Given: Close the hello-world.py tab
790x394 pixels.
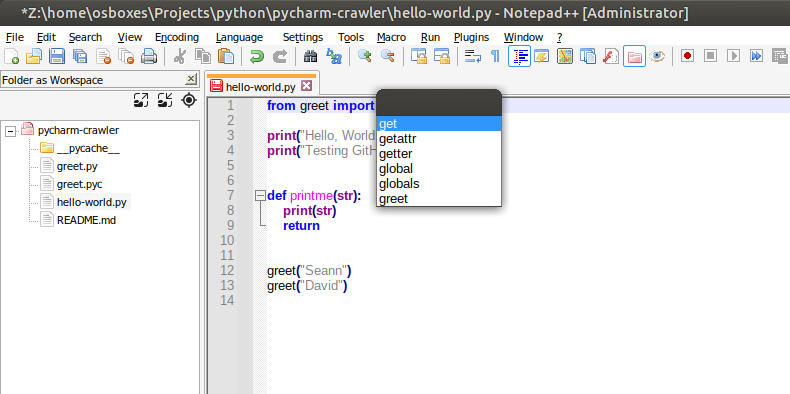Looking at the screenshot, I should (306, 86).
